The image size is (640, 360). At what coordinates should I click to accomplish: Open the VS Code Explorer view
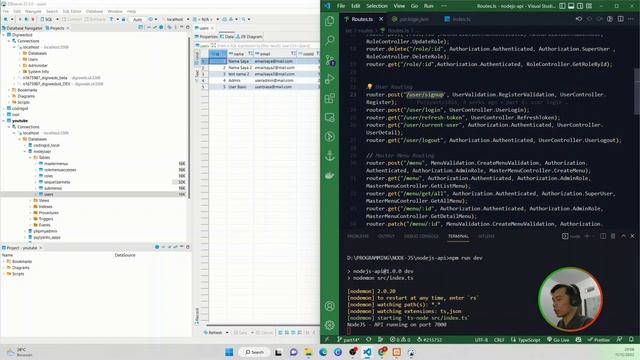point(330,21)
